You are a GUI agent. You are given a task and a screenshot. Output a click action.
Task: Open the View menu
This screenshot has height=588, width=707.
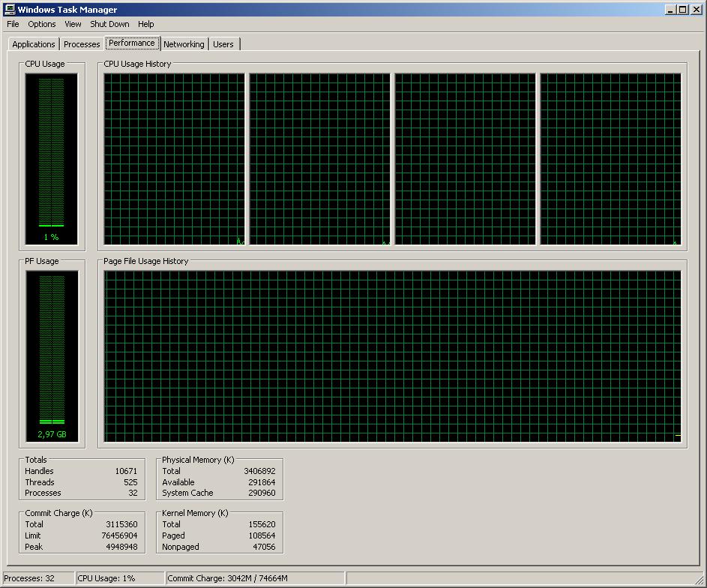tap(73, 24)
